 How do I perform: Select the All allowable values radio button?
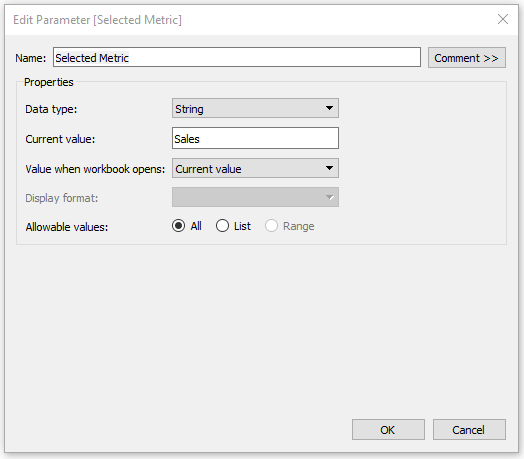click(178, 226)
